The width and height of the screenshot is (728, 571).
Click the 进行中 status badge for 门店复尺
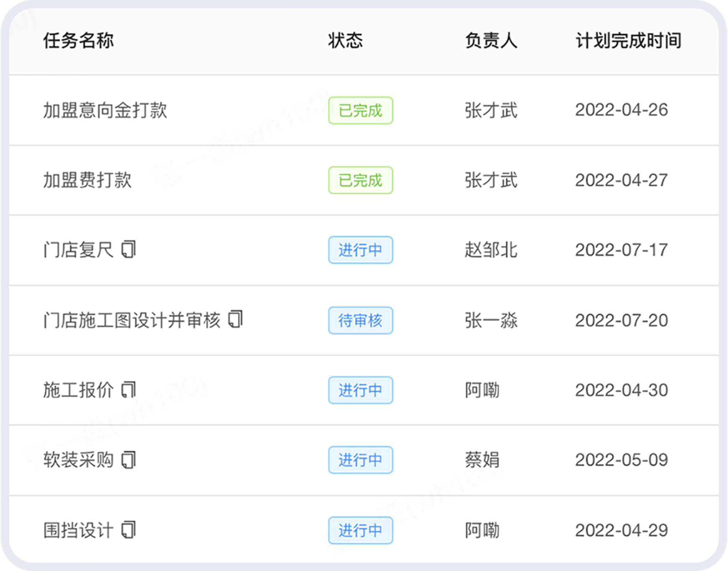click(360, 250)
